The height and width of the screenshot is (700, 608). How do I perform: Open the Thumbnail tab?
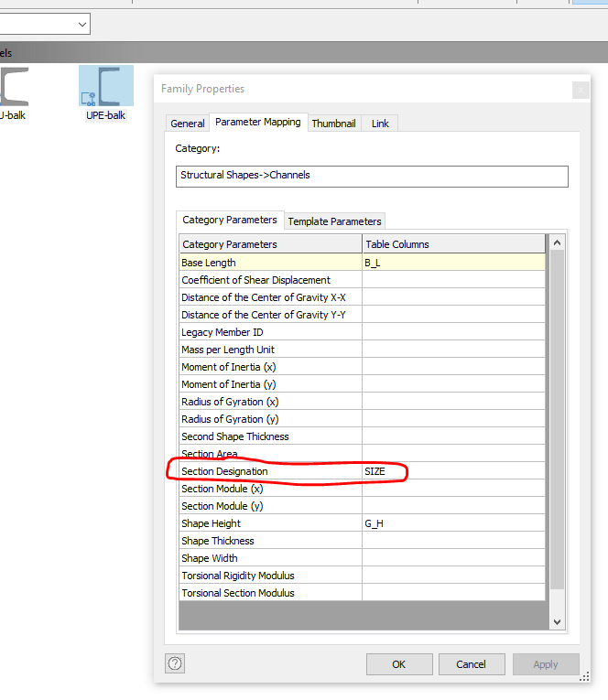click(333, 124)
